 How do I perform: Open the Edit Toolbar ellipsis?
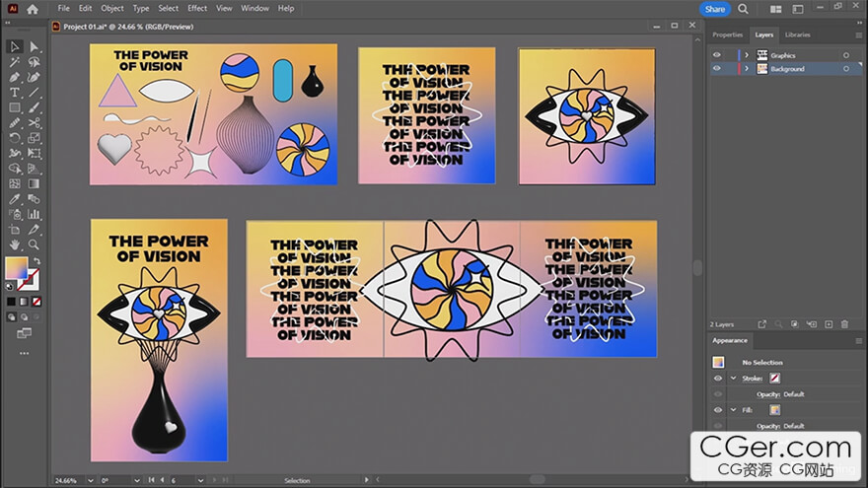pyautogui.click(x=25, y=353)
